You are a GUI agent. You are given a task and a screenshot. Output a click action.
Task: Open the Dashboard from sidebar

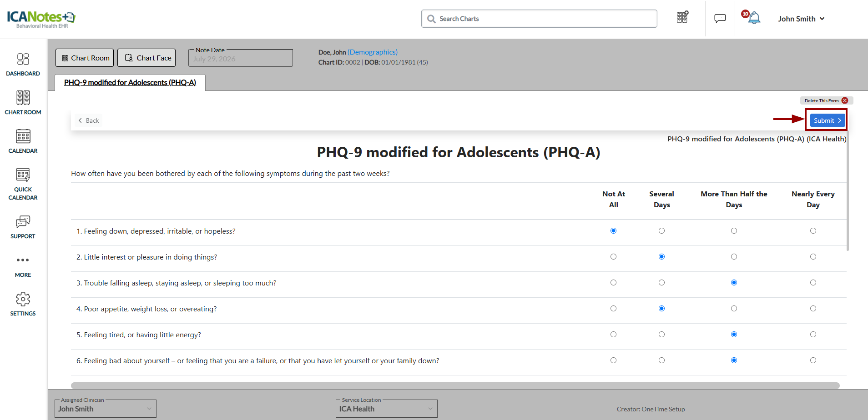tap(23, 65)
